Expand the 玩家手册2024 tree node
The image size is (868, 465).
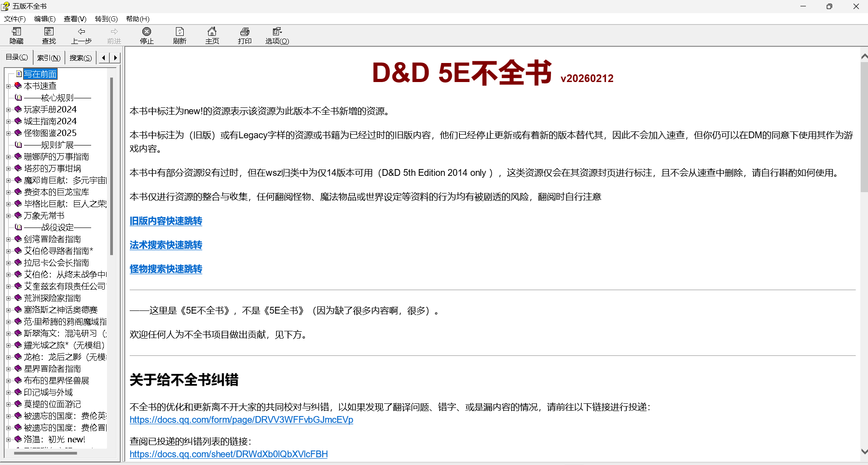(x=8, y=110)
